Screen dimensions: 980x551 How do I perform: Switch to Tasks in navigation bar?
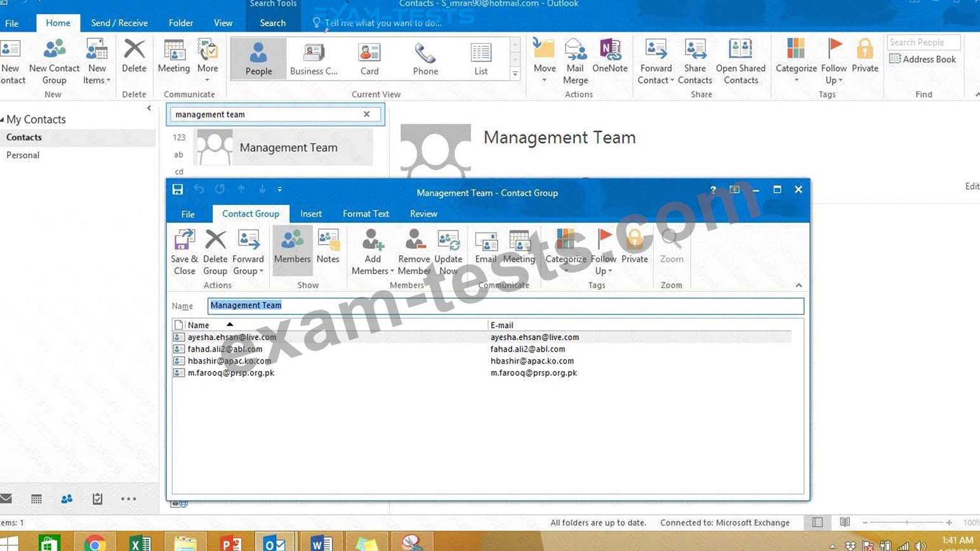[x=97, y=499]
